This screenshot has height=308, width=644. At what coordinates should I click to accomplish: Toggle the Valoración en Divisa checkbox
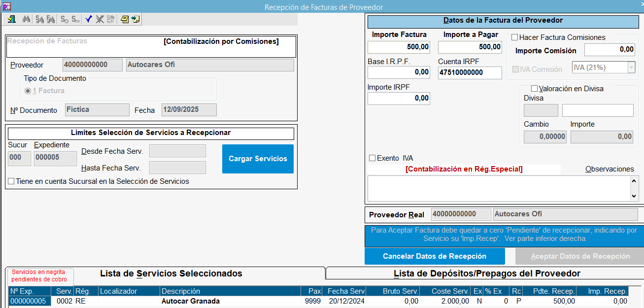[534, 89]
